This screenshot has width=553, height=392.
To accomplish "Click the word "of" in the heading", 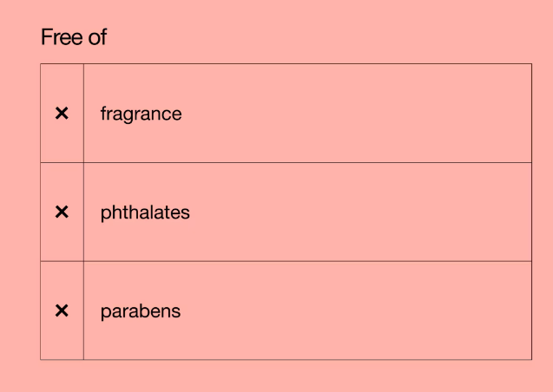I will (x=95, y=37).
